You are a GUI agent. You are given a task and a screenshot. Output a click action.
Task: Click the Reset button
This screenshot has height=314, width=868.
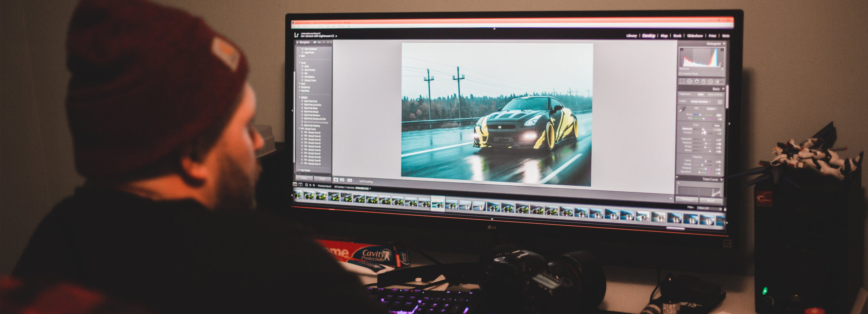(x=711, y=201)
